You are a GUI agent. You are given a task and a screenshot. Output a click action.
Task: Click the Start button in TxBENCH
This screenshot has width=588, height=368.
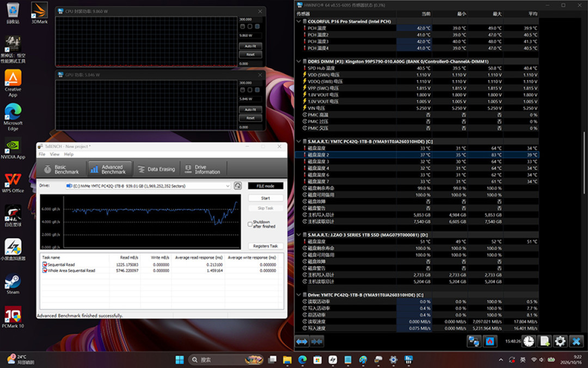point(266,198)
